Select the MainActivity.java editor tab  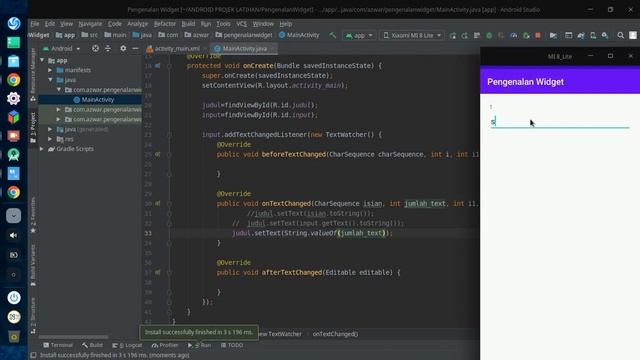(x=244, y=49)
